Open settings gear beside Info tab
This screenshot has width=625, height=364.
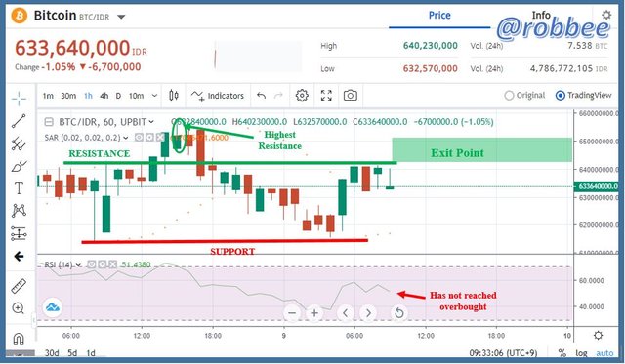point(606,16)
